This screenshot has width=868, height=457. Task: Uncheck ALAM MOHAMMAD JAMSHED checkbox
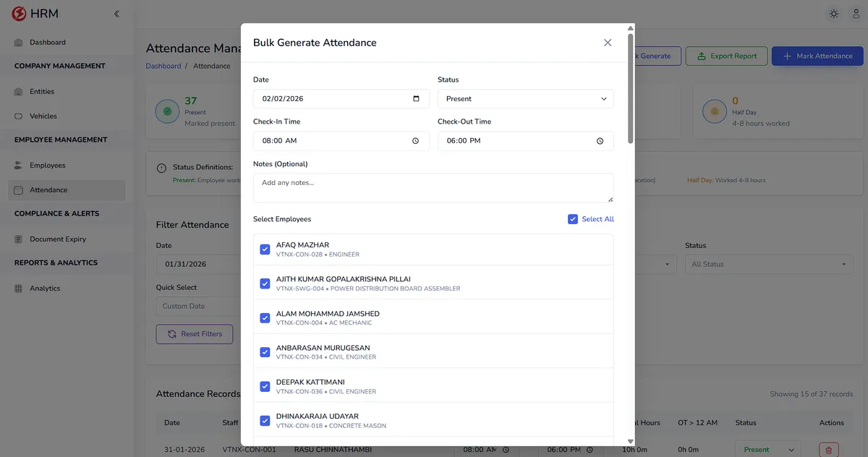coord(265,318)
